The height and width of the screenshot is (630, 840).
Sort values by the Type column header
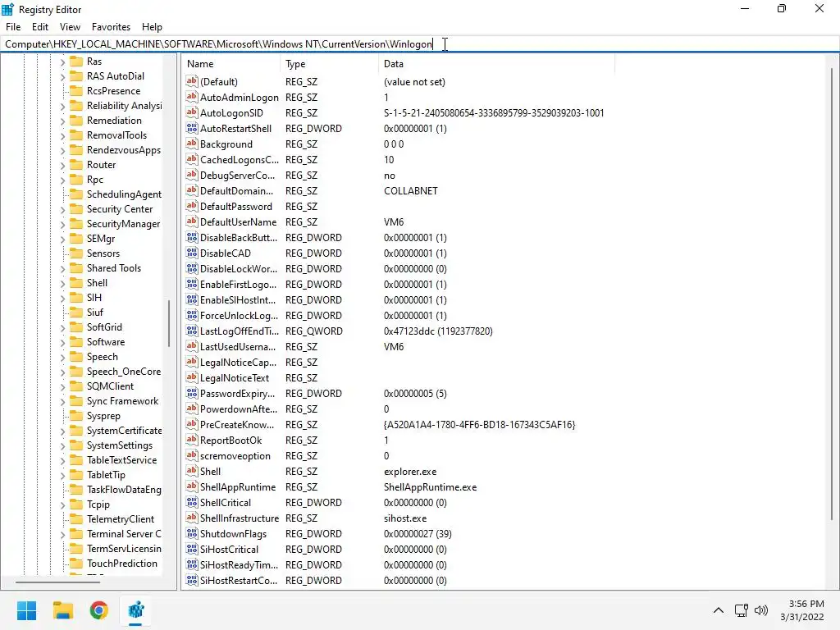pyautogui.click(x=330, y=64)
